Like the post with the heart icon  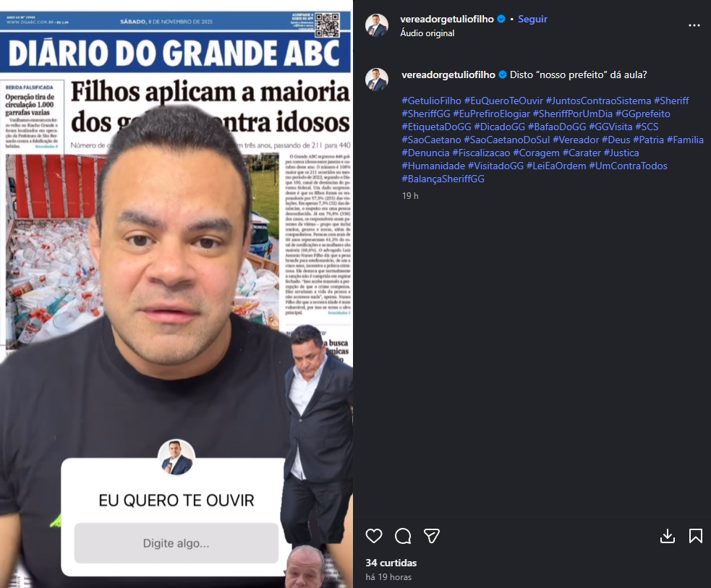(374, 536)
